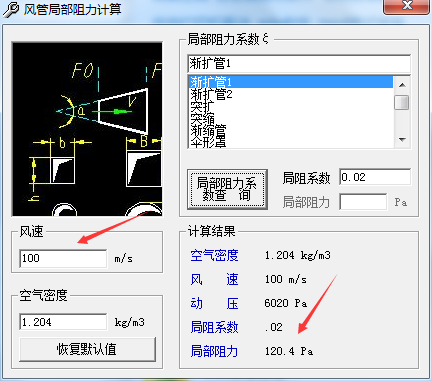
Task: Click the list scroll up arrow
Action: click(x=402, y=85)
